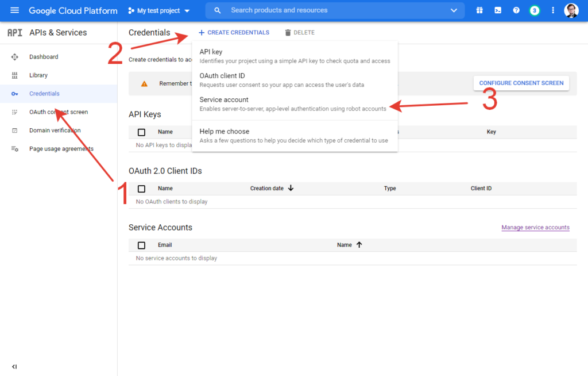Click the user profile avatar
The width and height of the screenshot is (588, 376).
pyautogui.click(x=571, y=10)
